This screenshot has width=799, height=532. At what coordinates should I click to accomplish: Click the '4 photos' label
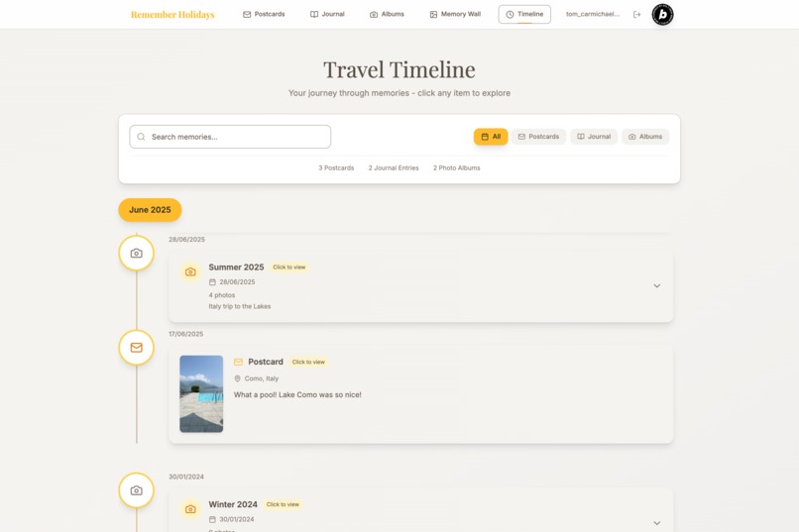pyautogui.click(x=222, y=295)
